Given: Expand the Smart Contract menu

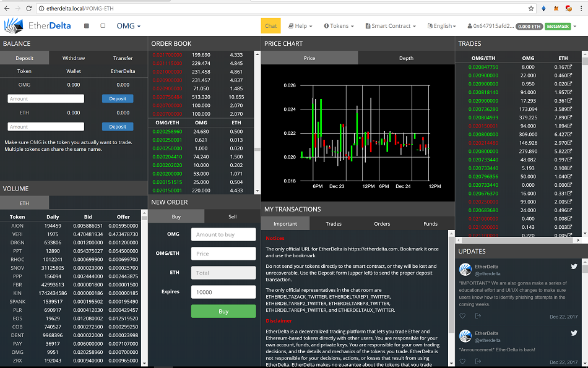Looking at the screenshot, I should point(391,26).
